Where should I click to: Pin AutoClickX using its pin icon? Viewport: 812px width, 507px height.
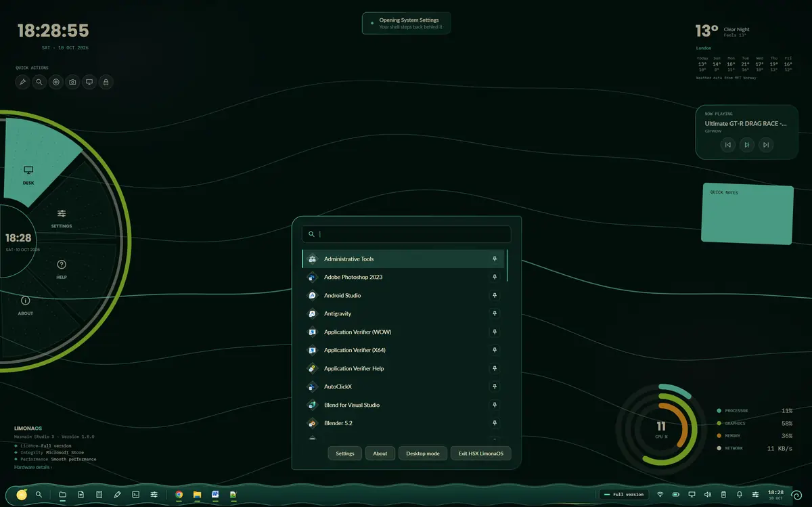495,387
